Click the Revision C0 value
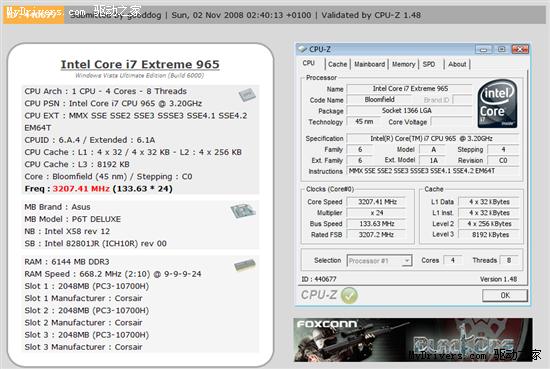550x369 pixels. (503, 160)
